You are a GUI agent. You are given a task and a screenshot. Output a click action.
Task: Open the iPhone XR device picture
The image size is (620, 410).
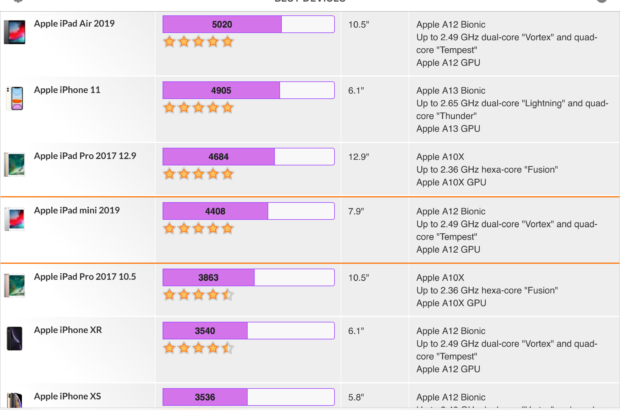point(14,338)
